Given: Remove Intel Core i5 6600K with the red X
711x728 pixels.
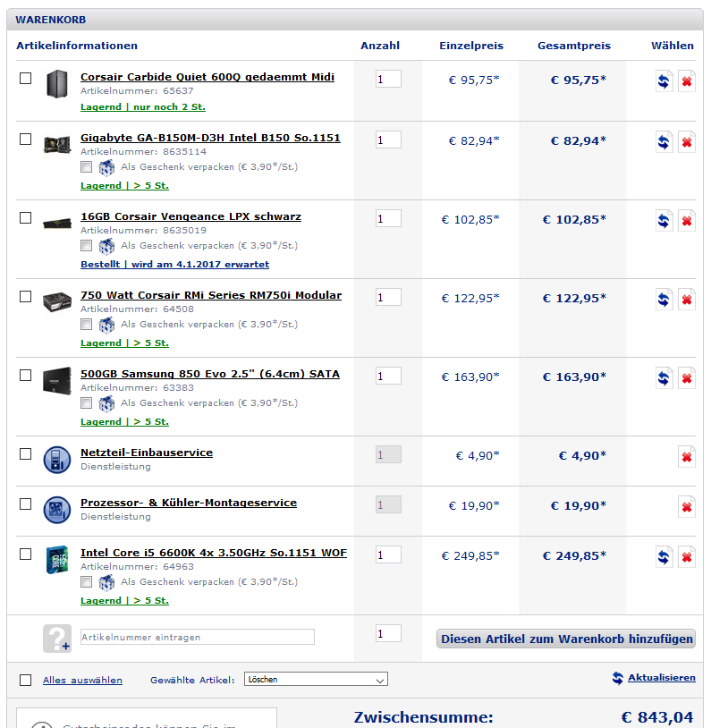Looking at the screenshot, I should point(687,556).
